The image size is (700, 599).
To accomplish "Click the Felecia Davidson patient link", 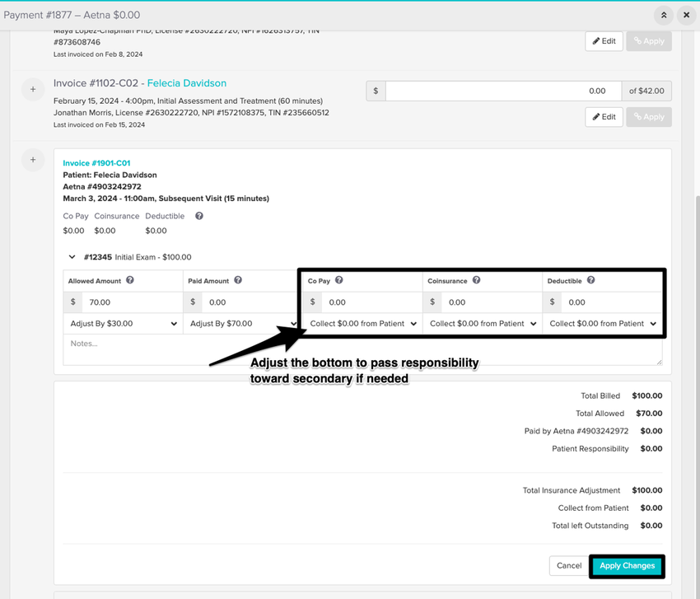I will coord(186,83).
